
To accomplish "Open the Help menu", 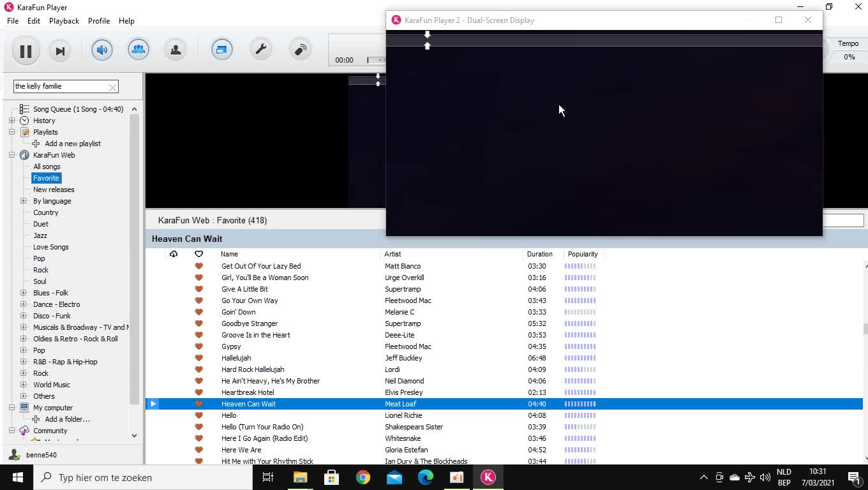I will pos(126,21).
